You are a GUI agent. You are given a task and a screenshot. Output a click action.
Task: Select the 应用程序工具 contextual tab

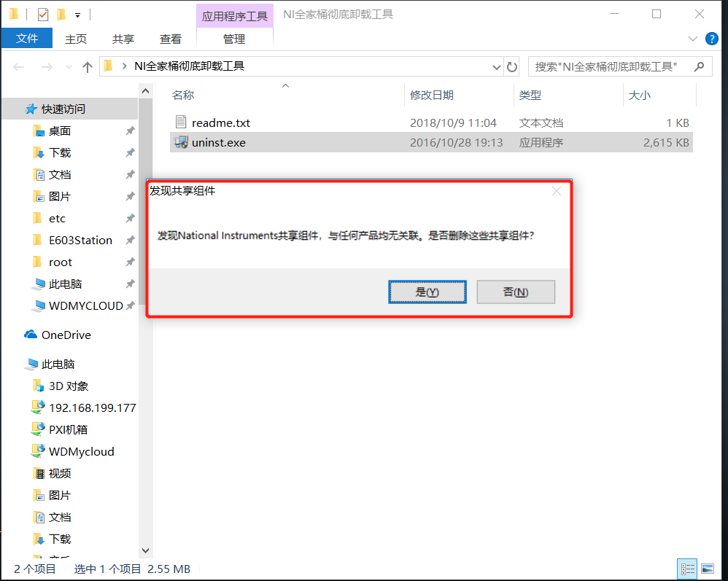tap(234, 16)
